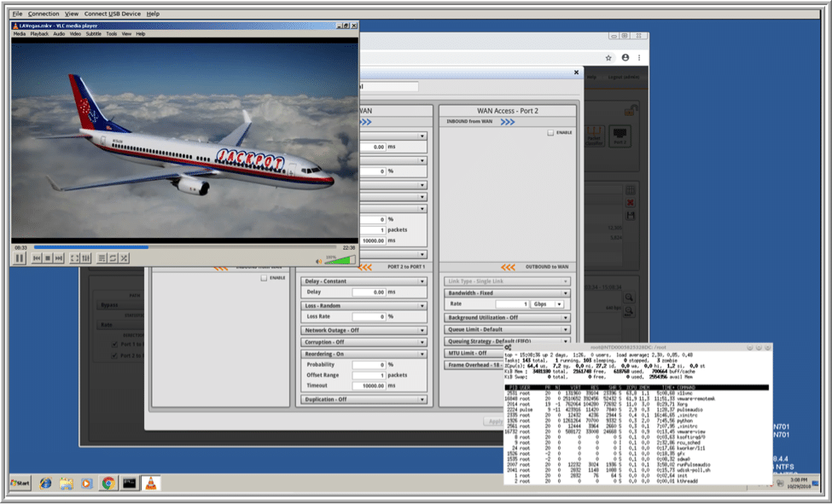Toggle random shuffle in VLC

(124, 258)
